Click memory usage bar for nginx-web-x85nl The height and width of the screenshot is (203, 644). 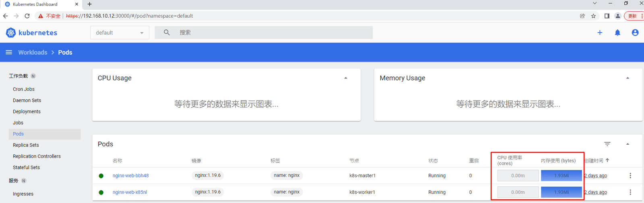tap(561, 192)
